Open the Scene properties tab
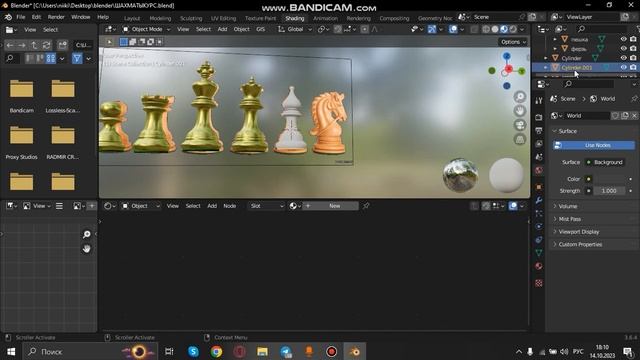640x360 pixels. point(539,157)
